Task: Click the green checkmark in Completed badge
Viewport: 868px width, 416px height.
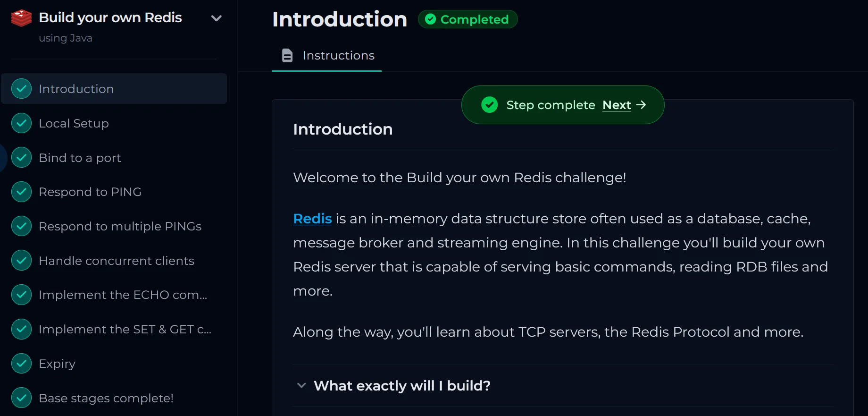Action: coord(430,19)
